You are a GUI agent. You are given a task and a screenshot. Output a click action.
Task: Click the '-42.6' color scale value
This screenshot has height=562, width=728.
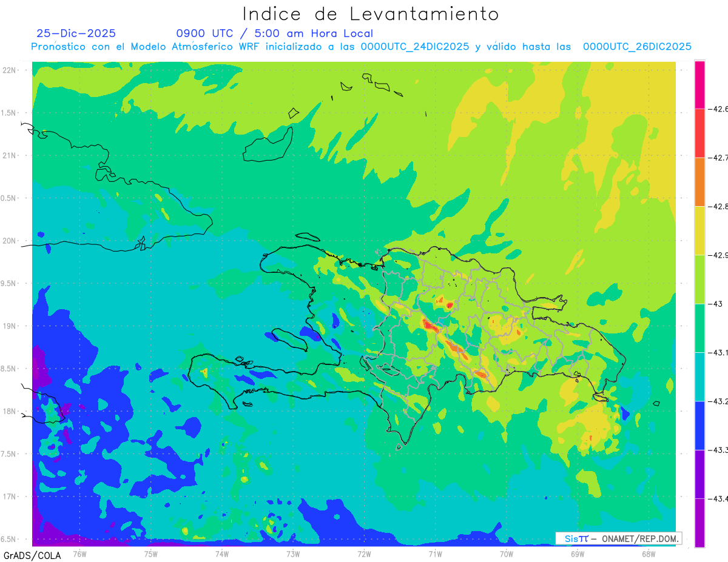pyautogui.click(x=717, y=109)
